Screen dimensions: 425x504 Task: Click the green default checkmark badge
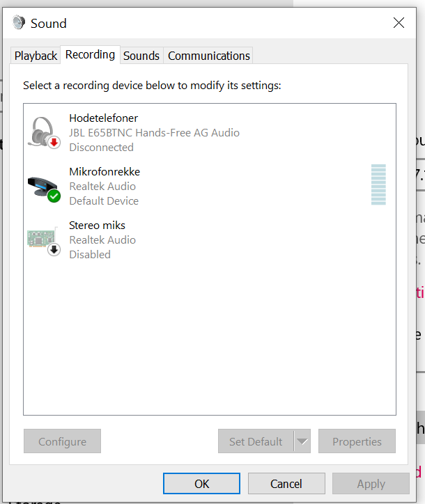coord(54,196)
